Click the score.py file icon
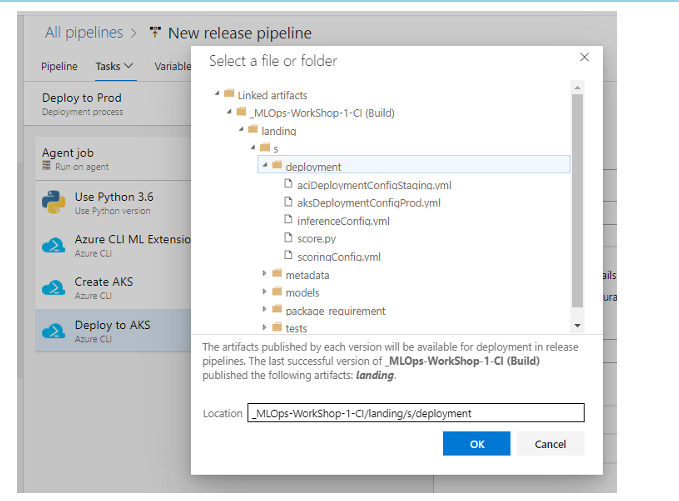Viewport: 679px width, 501px height. click(288, 239)
